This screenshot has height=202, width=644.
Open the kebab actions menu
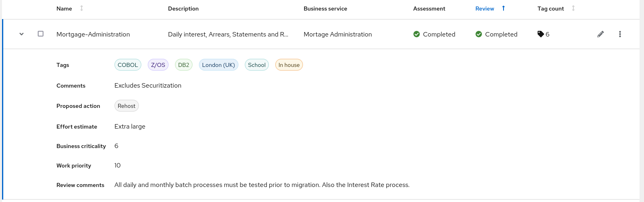click(620, 34)
